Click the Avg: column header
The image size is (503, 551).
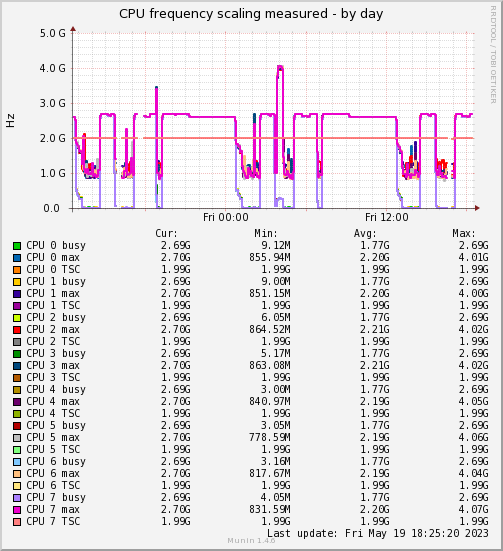(x=365, y=233)
